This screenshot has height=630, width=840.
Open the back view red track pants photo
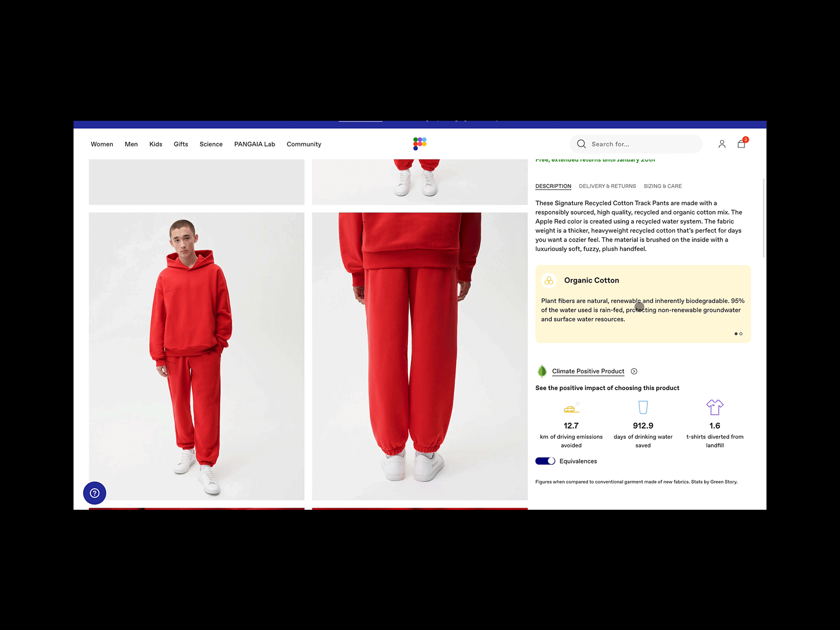(x=420, y=356)
